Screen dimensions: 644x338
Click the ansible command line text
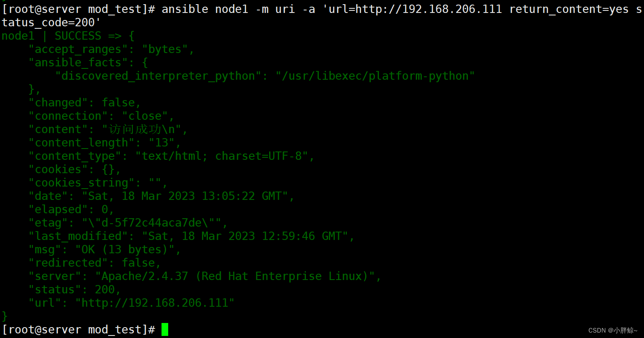[x=321, y=15]
